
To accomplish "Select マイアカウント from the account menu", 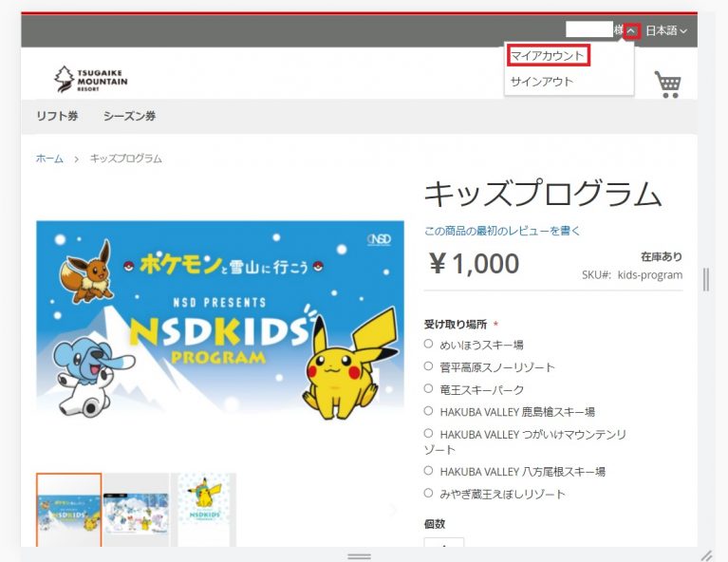I will point(548,56).
